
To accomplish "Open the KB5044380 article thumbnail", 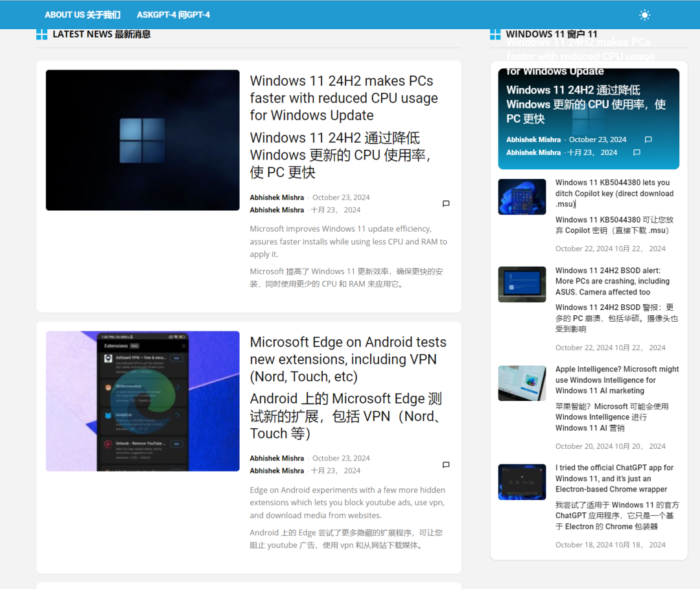I will point(522,197).
